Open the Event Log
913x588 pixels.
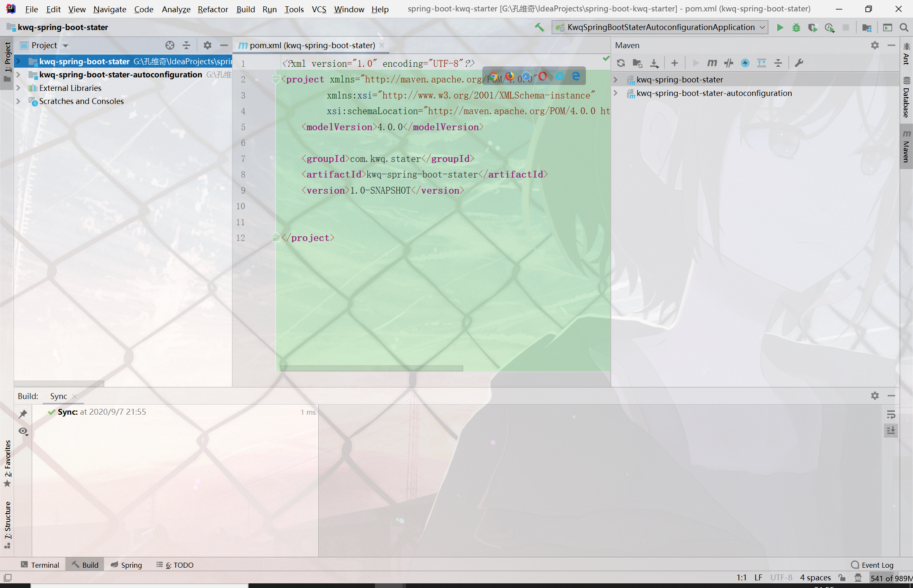872,565
